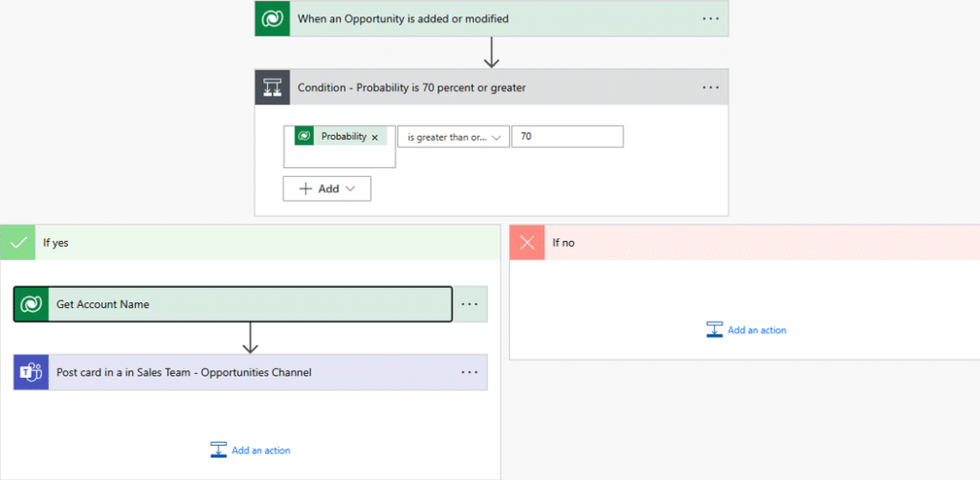Select the Get Account Name action card

point(239,304)
